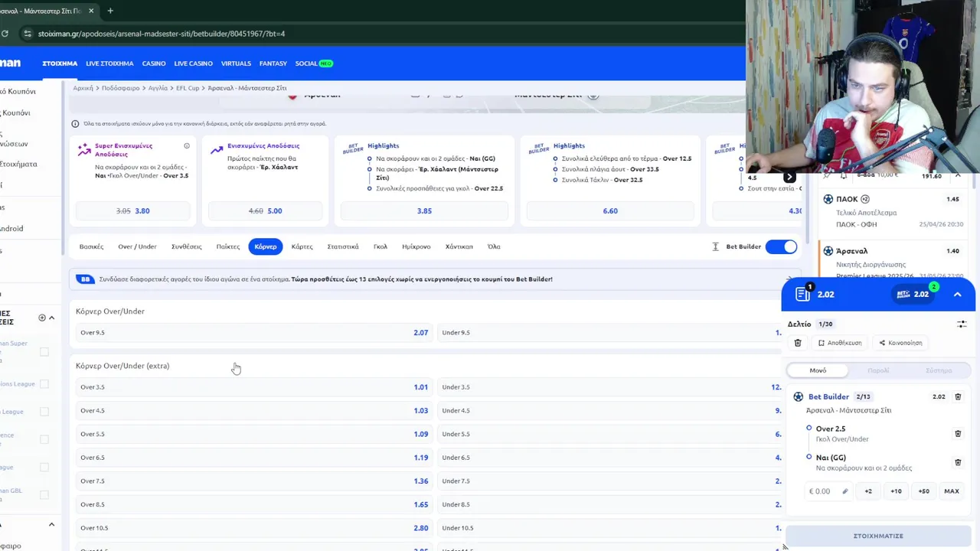Open VIRTUALS from the top navigation
The height and width of the screenshot is (551, 980).
coord(236,64)
